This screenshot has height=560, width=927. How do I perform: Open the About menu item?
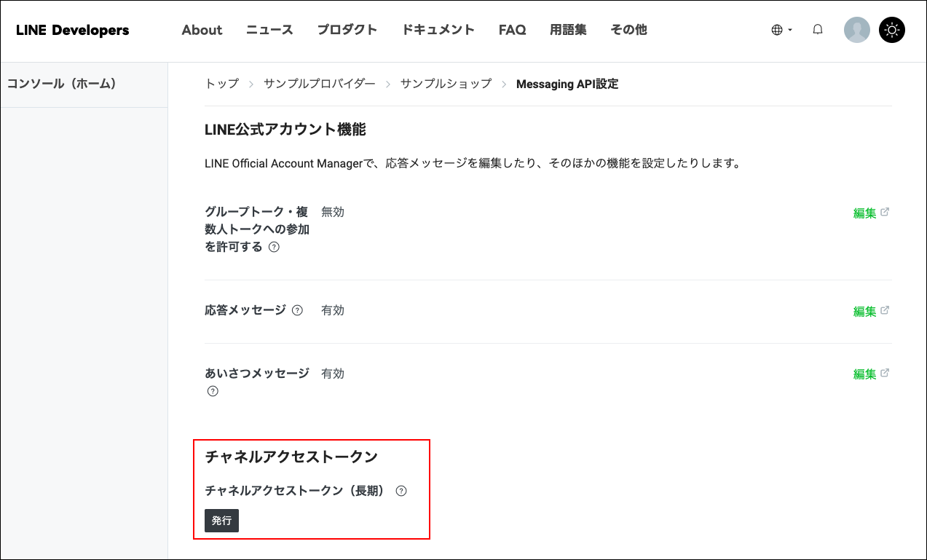202,30
